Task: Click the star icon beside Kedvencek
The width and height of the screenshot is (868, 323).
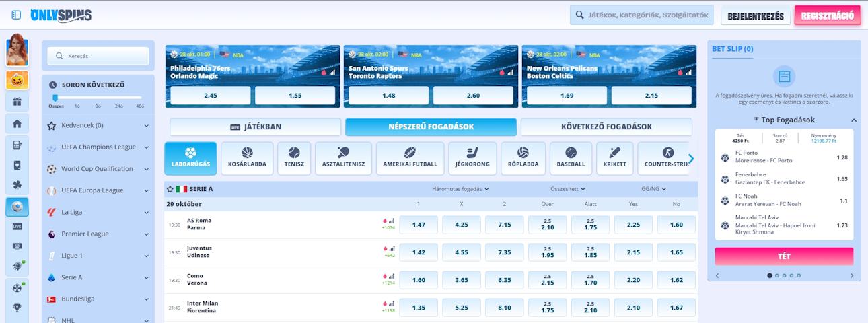Action: click(x=52, y=125)
